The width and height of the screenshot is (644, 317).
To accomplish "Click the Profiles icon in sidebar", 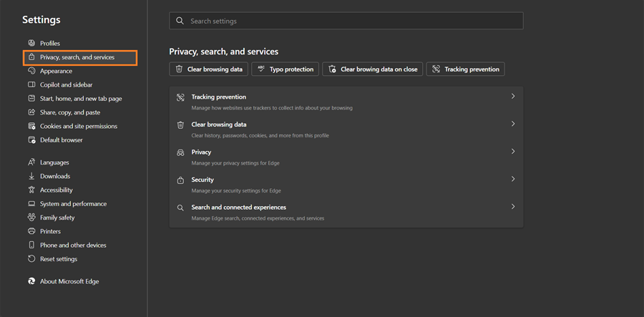I will (x=31, y=43).
